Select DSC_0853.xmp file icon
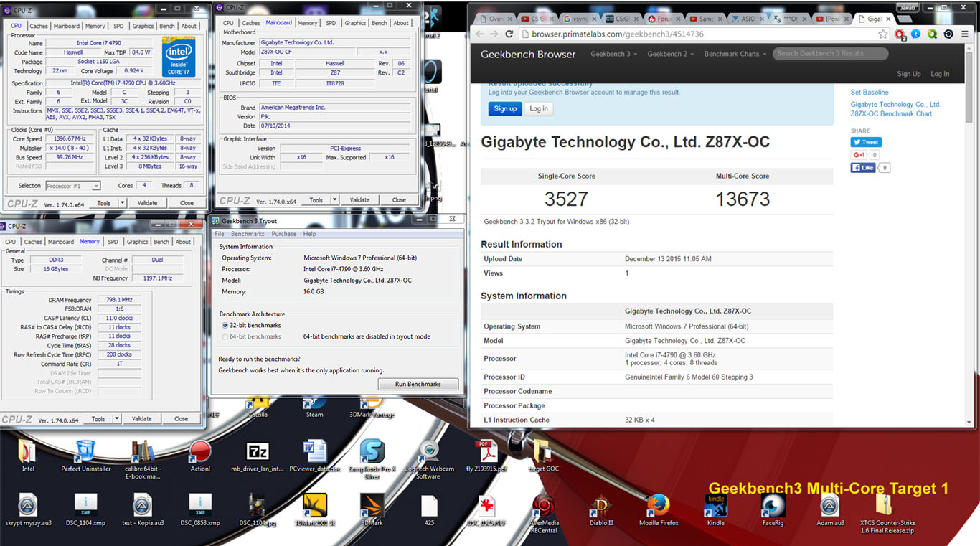This screenshot has width=980, height=546. 200,509
